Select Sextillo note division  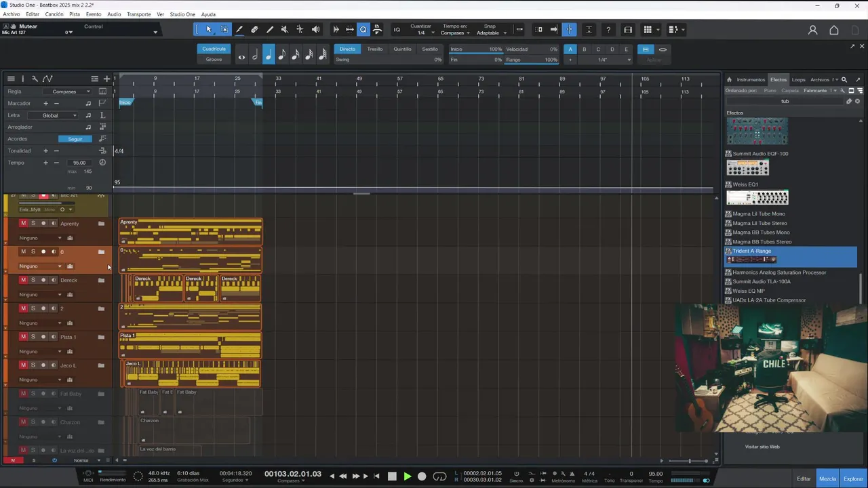click(430, 49)
